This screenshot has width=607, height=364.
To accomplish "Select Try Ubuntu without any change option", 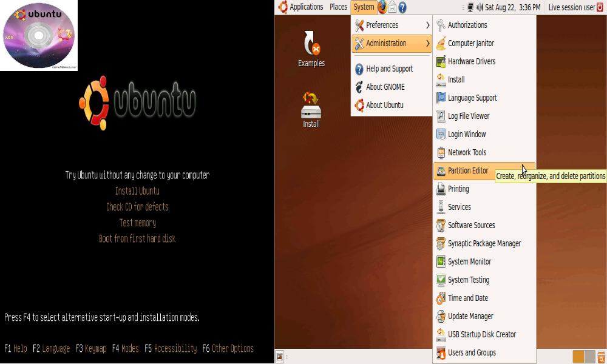I will [137, 175].
